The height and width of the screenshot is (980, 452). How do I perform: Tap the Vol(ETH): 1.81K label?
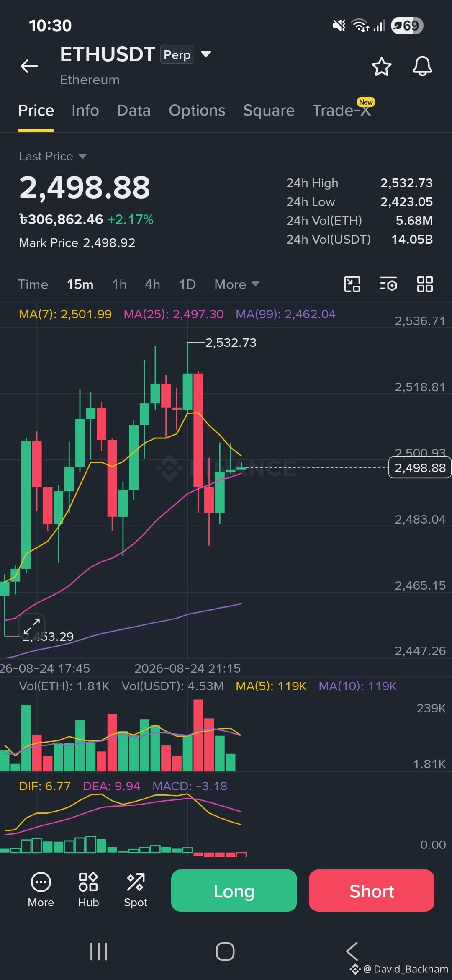tap(64, 686)
